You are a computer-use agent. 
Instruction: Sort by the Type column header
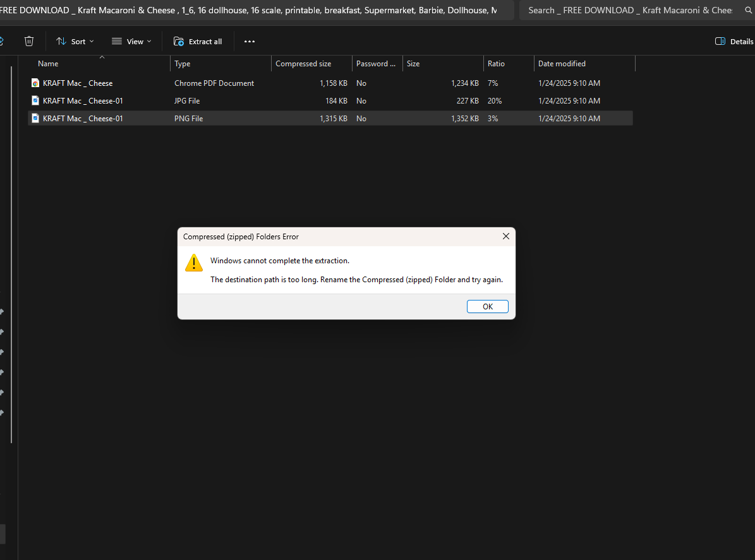click(220, 64)
